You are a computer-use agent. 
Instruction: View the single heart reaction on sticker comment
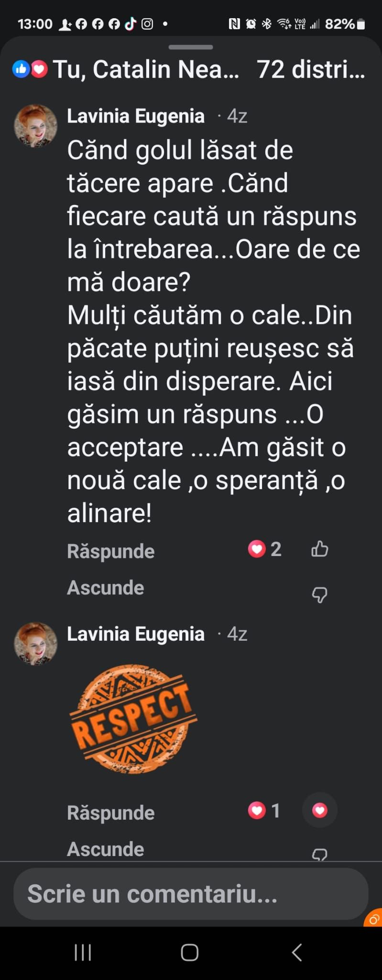coord(264,810)
